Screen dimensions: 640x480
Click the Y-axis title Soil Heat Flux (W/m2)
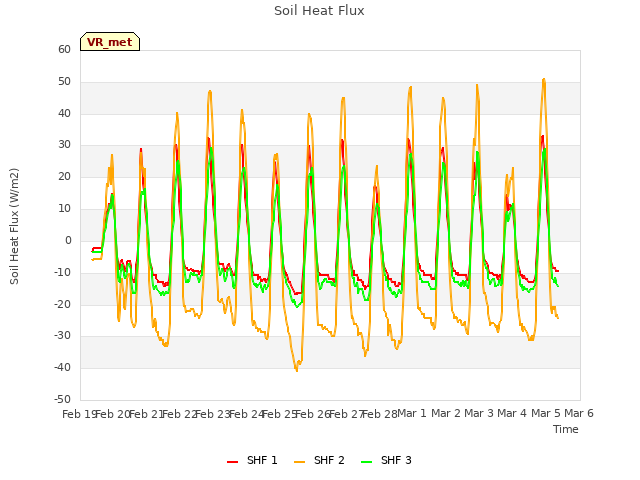14,226
